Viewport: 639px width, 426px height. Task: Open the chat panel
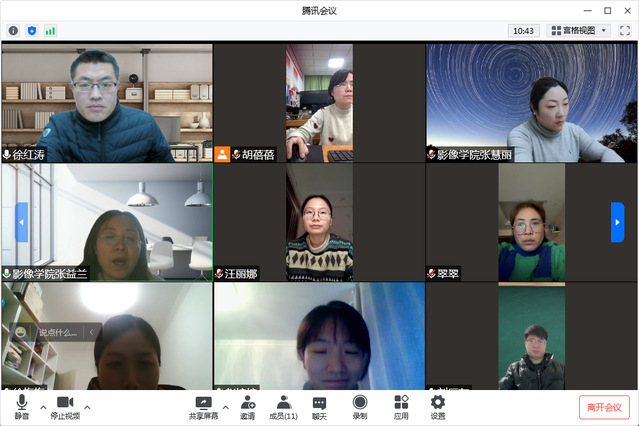[319, 407]
